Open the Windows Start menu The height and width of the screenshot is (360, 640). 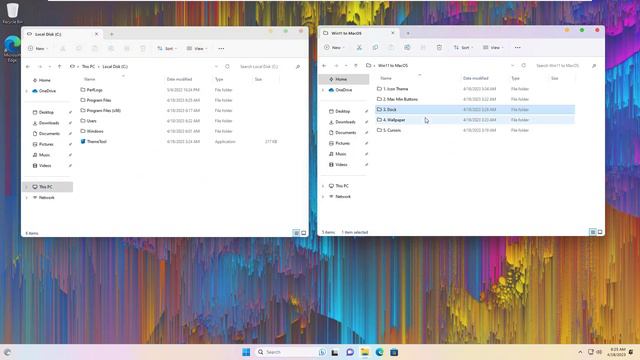click(246, 352)
